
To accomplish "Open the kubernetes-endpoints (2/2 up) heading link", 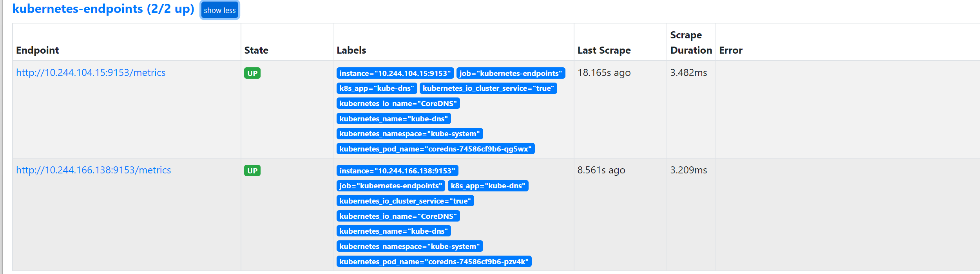I will 103,9.
